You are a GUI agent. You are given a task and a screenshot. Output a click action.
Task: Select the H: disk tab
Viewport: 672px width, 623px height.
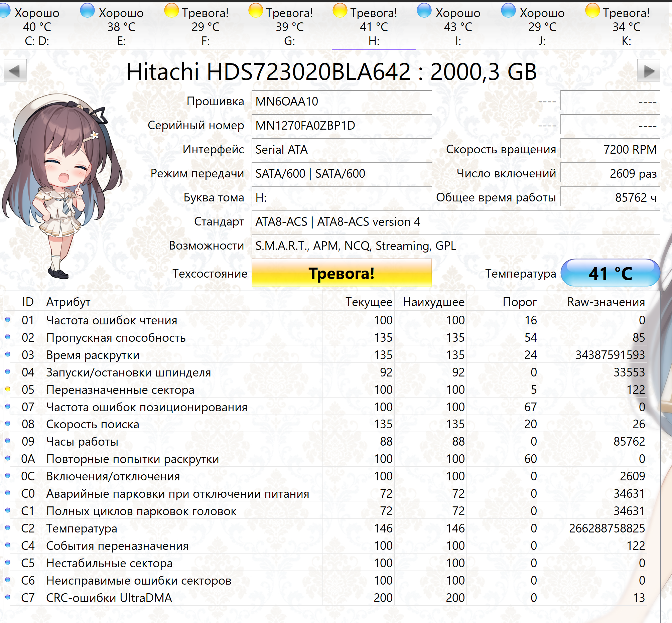pyautogui.click(x=374, y=27)
